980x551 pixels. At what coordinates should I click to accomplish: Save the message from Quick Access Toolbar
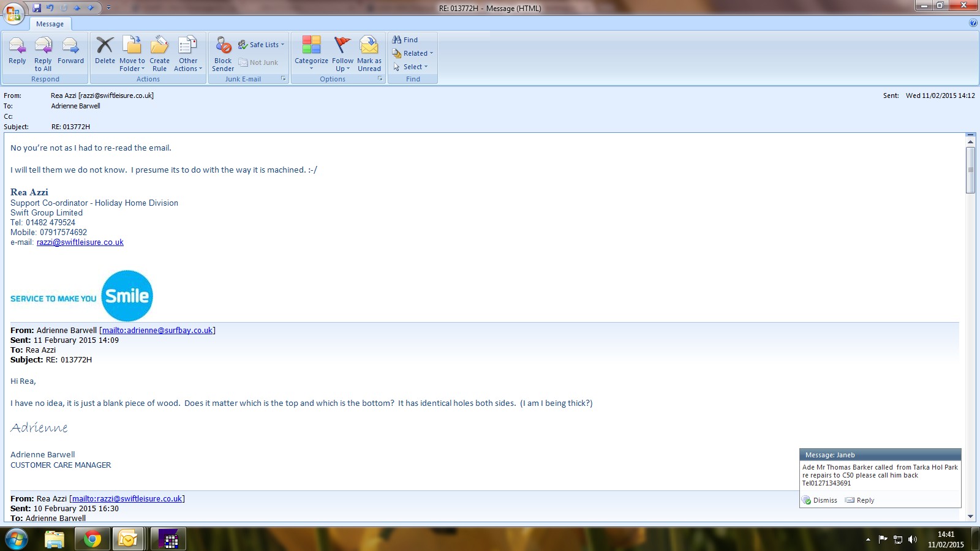(37, 8)
